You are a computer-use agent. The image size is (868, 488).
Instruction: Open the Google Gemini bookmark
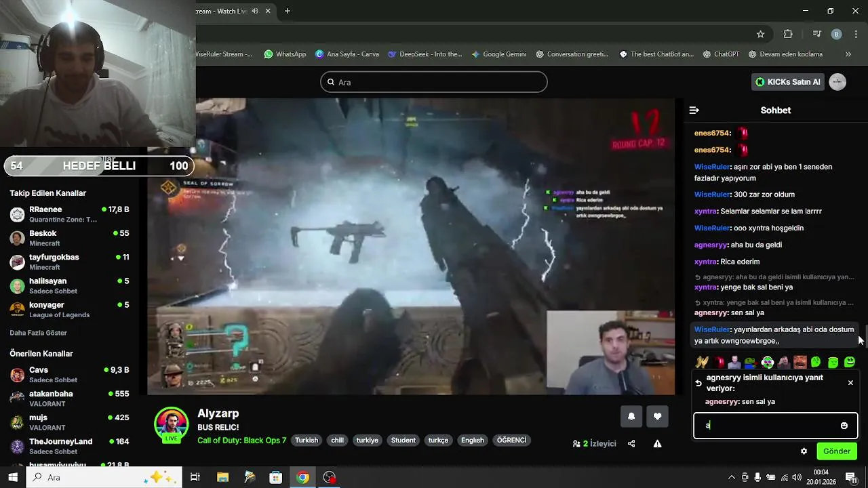tap(498, 54)
